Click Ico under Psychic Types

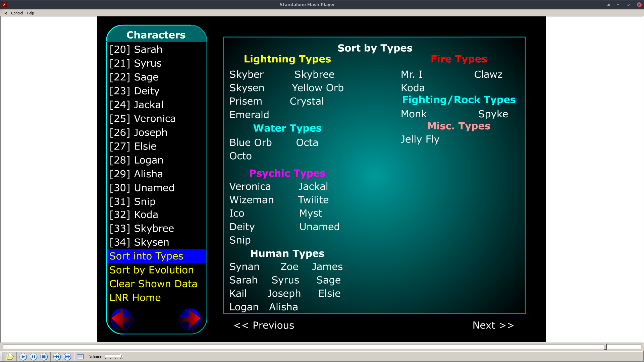(237, 213)
